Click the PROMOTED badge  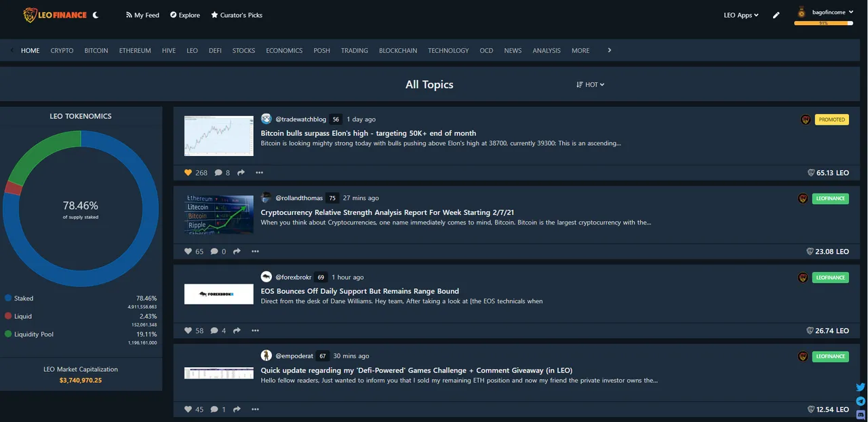(x=831, y=119)
